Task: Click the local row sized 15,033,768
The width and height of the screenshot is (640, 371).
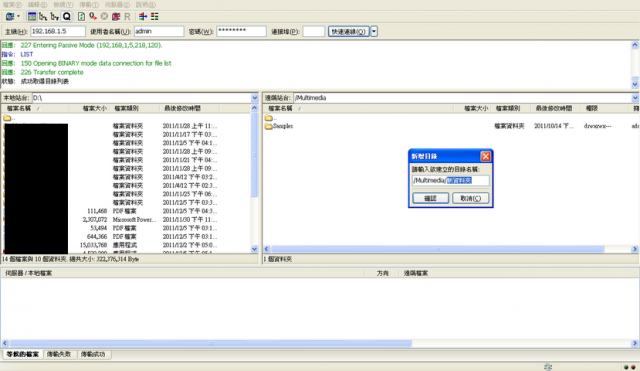Action: pyautogui.click(x=127, y=245)
